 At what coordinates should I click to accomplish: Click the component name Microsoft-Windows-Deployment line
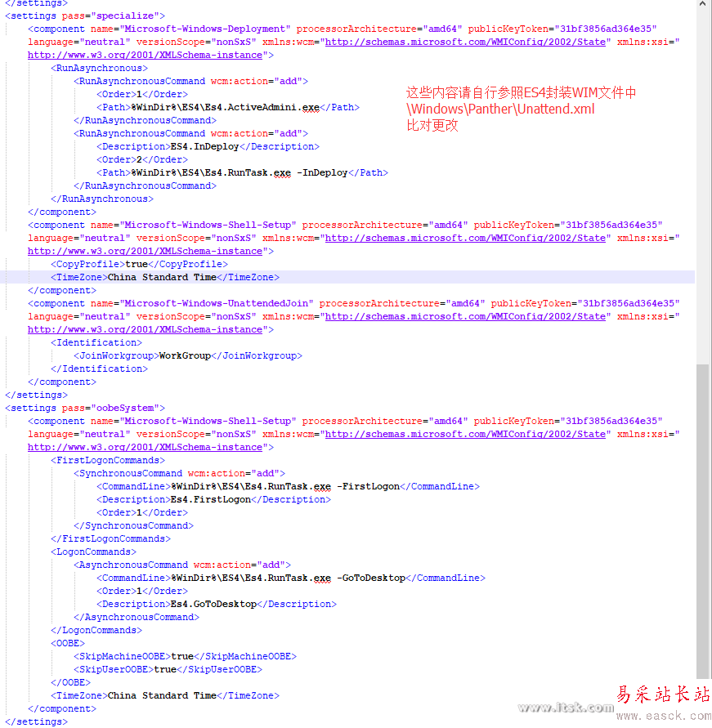coord(342,29)
